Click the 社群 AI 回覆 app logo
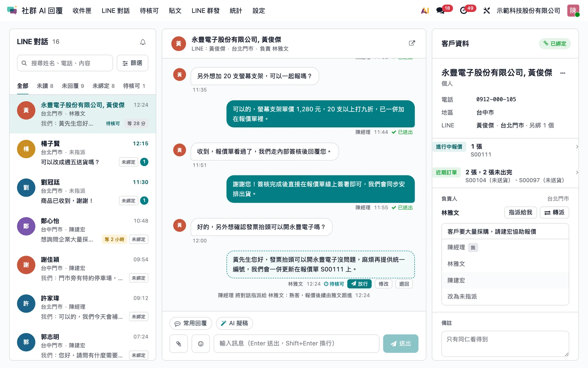 coord(12,11)
